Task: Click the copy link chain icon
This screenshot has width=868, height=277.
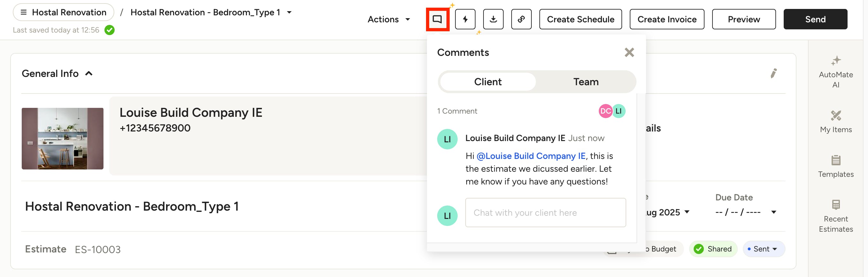Action: pyautogui.click(x=521, y=19)
